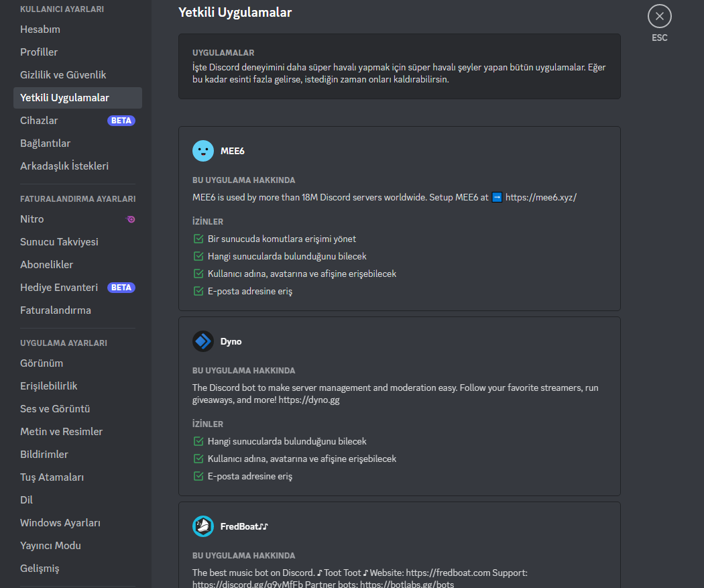Select Gizlilik ve Güvenlik in sidebar
This screenshot has height=588, width=704.
63,75
